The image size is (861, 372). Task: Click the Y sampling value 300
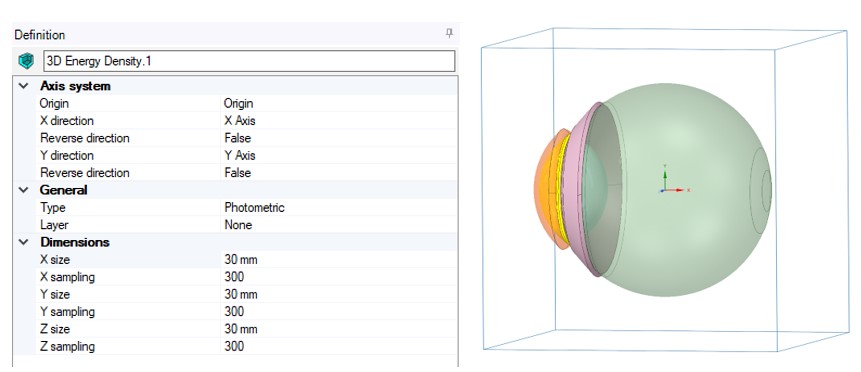point(339,312)
